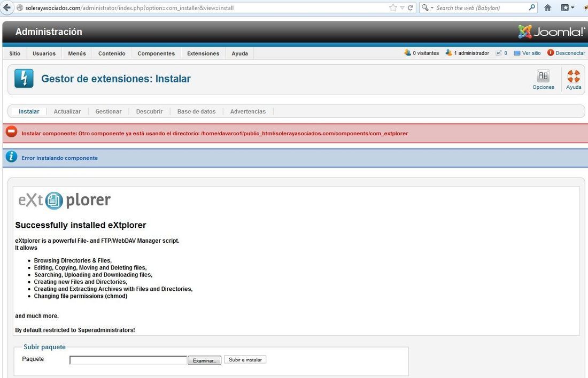
Task: Open the Contenido menu
Action: point(112,53)
